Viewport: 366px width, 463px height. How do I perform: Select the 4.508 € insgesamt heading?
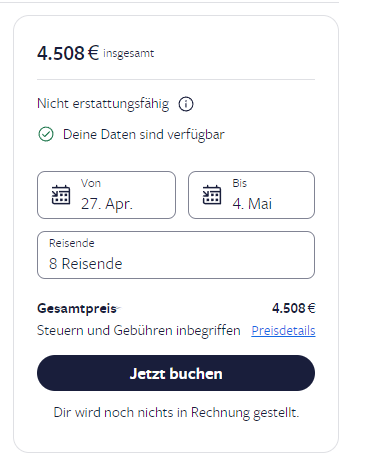[x=96, y=53]
